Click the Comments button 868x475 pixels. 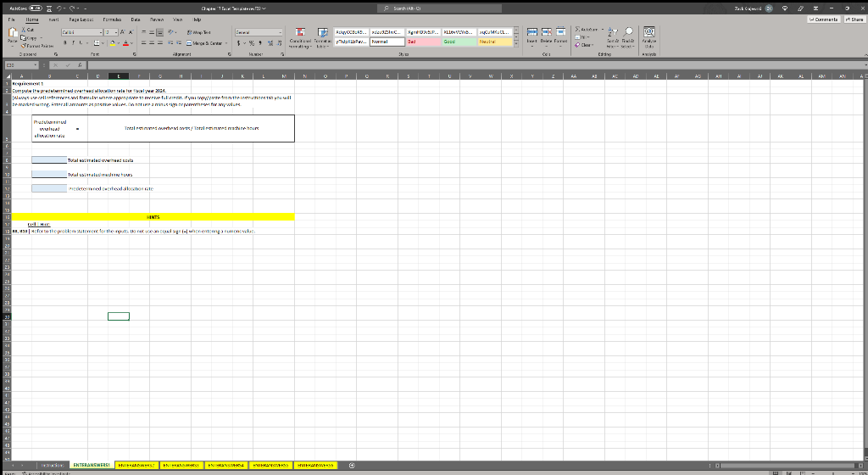pos(824,20)
